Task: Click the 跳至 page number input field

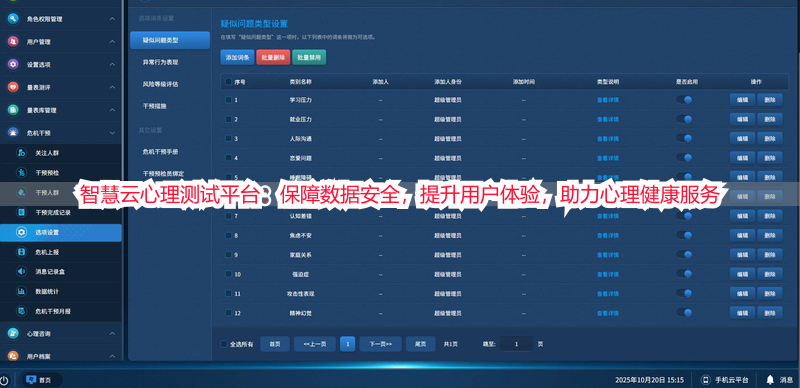Action: point(516,344)
